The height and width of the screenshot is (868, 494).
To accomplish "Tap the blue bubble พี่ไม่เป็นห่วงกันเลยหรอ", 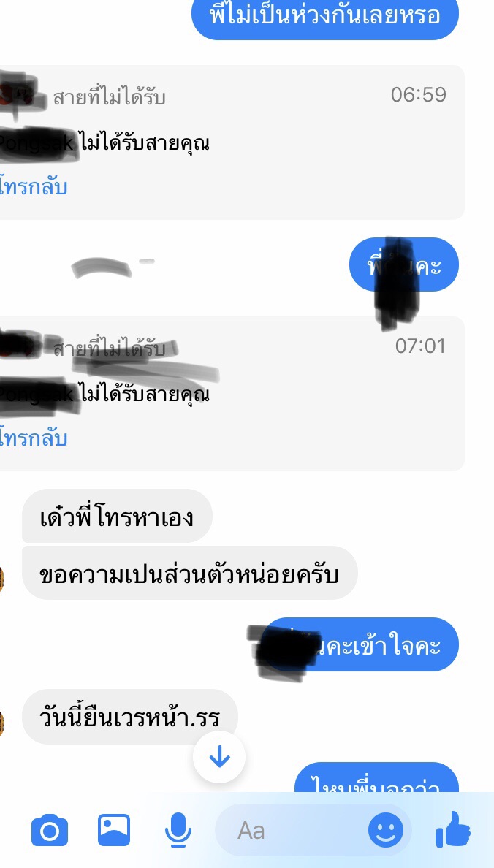I will pyautogui.click(x=325, y=17).
